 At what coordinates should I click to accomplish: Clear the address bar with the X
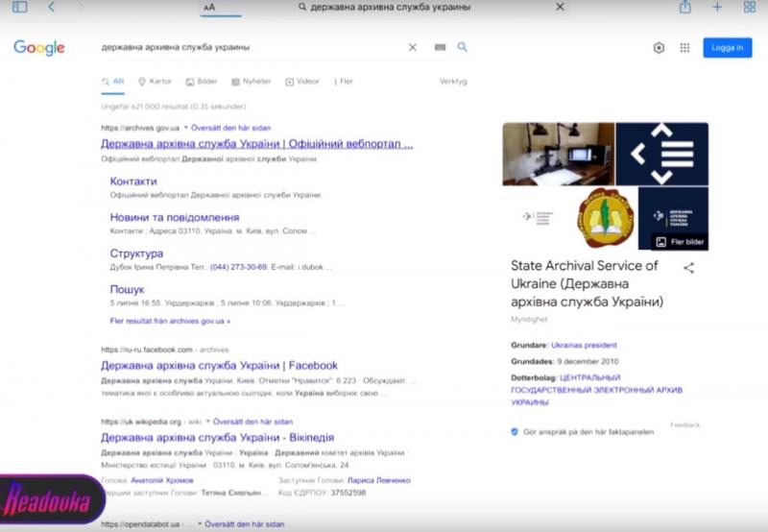[560, 7]
